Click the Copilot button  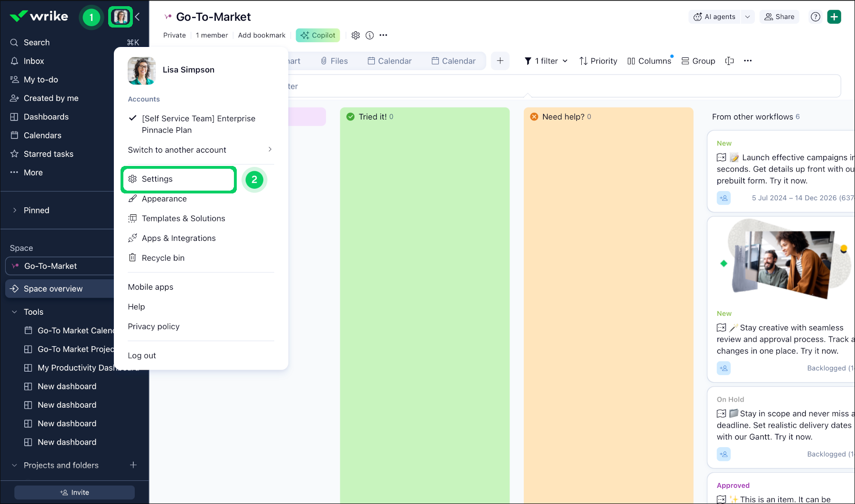click(317, 35)
